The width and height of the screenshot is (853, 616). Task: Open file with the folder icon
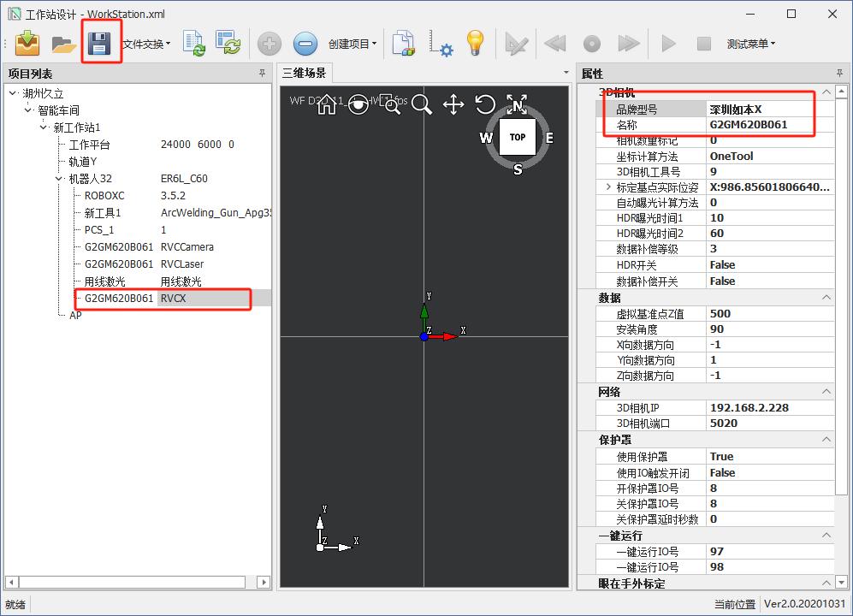tap(63, 43)
